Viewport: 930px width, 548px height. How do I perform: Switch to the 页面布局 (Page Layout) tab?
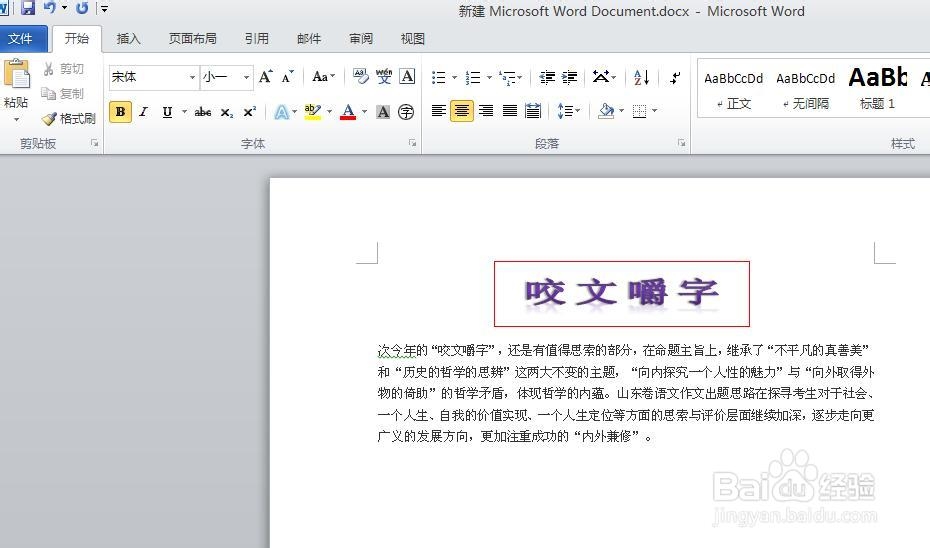point(192,39)
